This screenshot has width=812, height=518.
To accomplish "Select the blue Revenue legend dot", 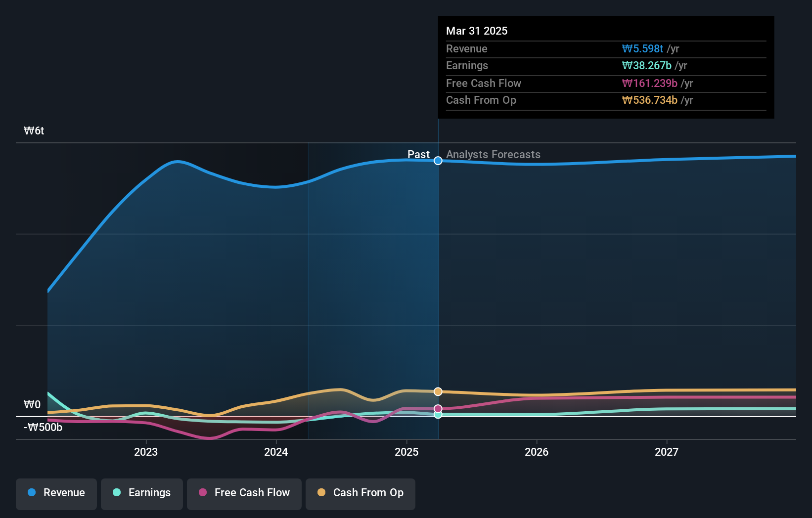I will (31, 493).
